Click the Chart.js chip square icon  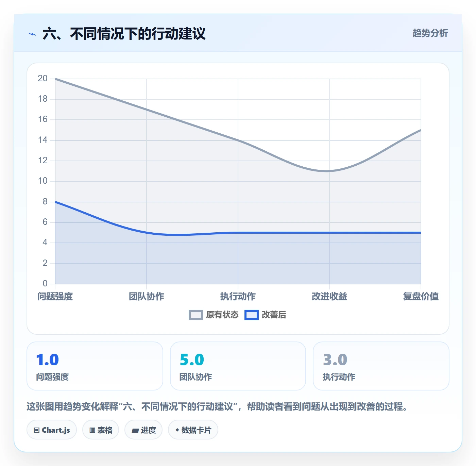click(37, 430)
